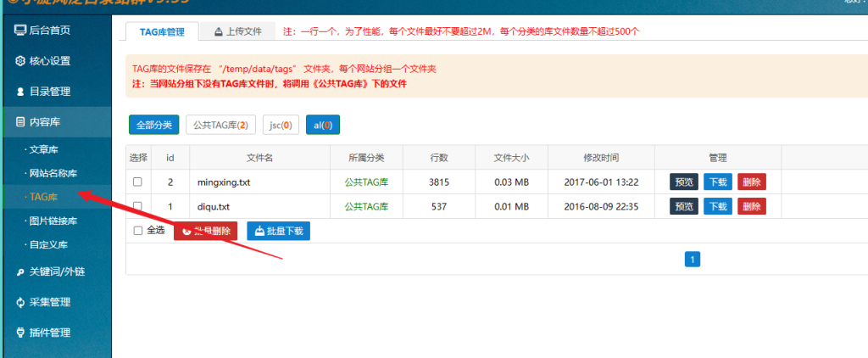Click the key icon beside 关键词/外链

coord(20,271)
